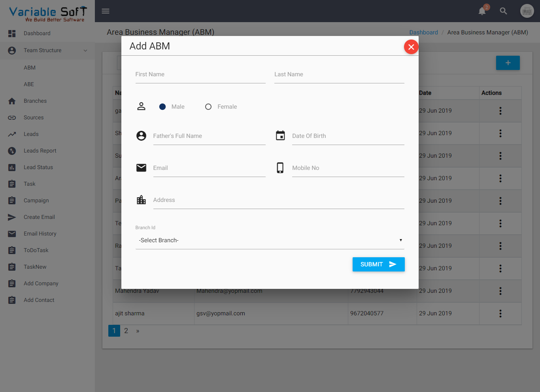Navigate via the Dashboard breadcrumb link
This screenshot has height=392, width=540.
tap(423, 32)
